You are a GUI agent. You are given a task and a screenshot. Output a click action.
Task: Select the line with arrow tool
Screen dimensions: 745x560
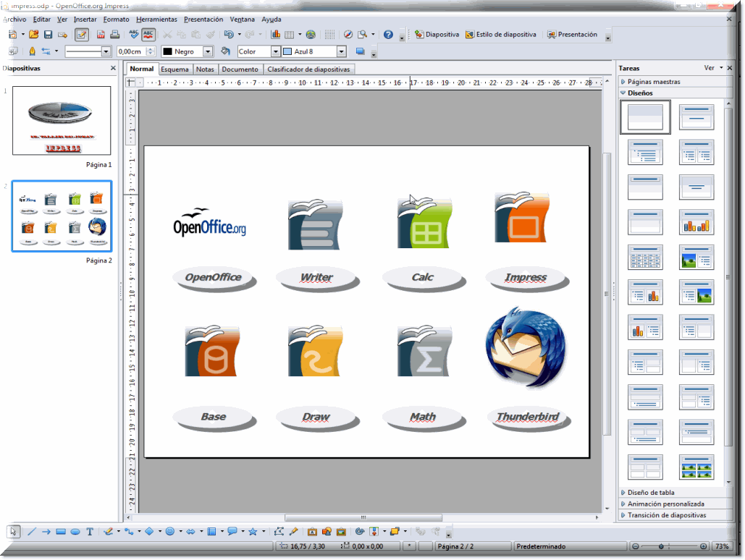click(46, 532)
